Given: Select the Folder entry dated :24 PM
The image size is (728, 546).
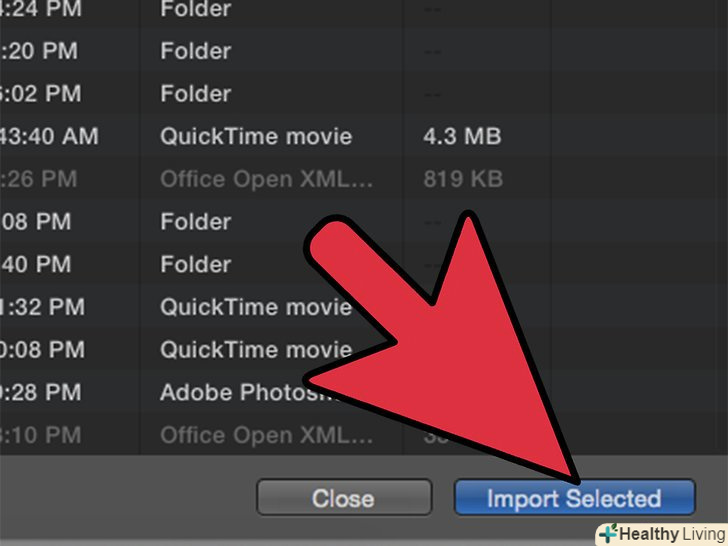Looking at the screenshot, I should [x=195, y=11].
